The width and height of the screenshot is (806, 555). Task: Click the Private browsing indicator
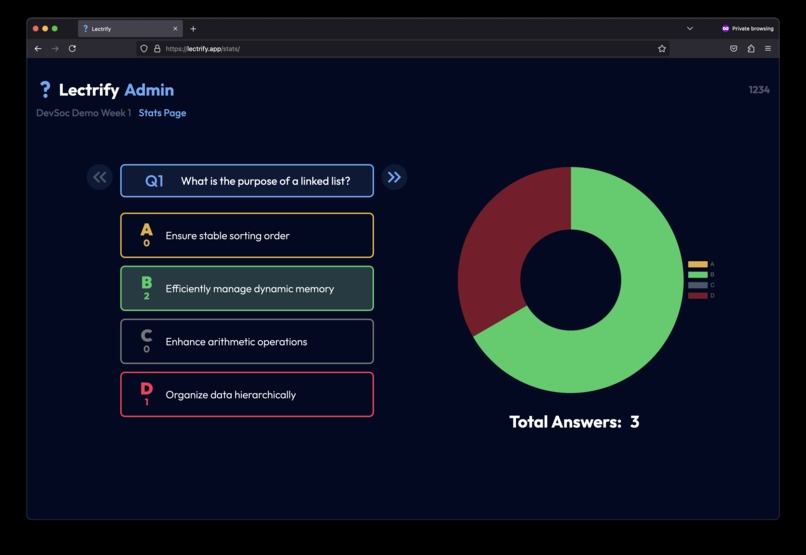[x=747, y=29]
